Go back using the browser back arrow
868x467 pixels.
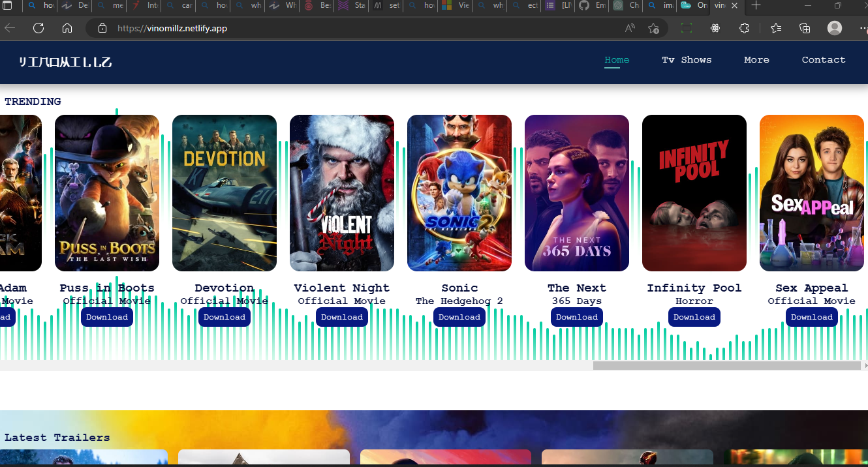[x=10, y=28]
